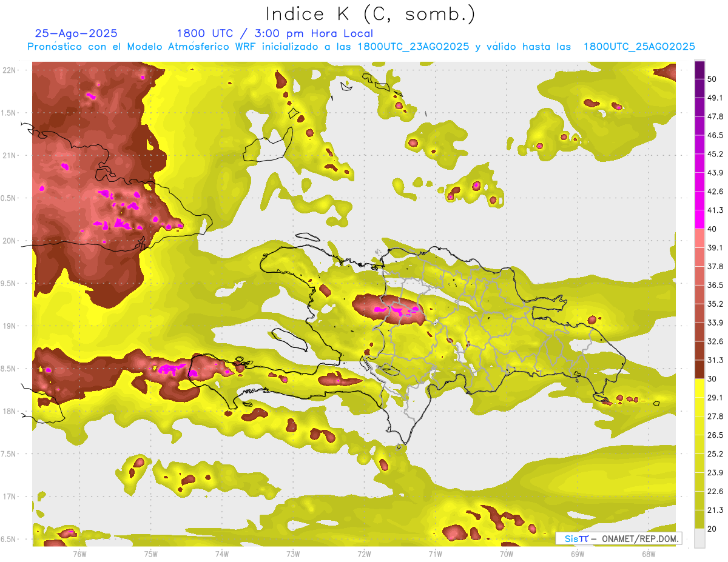Click the 'Pronostico con el Modelo Atmosferico WRF' line

click(x=362, y=47)
